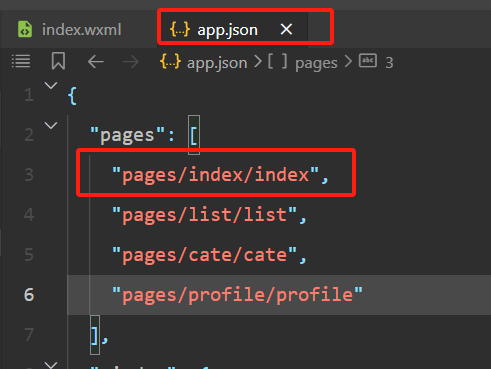Image resolution: width=491 pixels, height=369 pixels.
Task: Select the app.json editor tab
Action: tap(232, 30)
